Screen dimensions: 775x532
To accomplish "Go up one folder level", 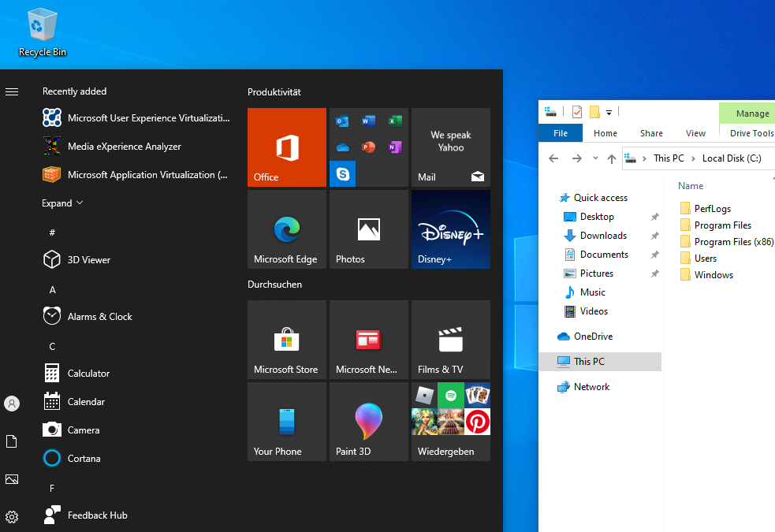I will 611,158.
